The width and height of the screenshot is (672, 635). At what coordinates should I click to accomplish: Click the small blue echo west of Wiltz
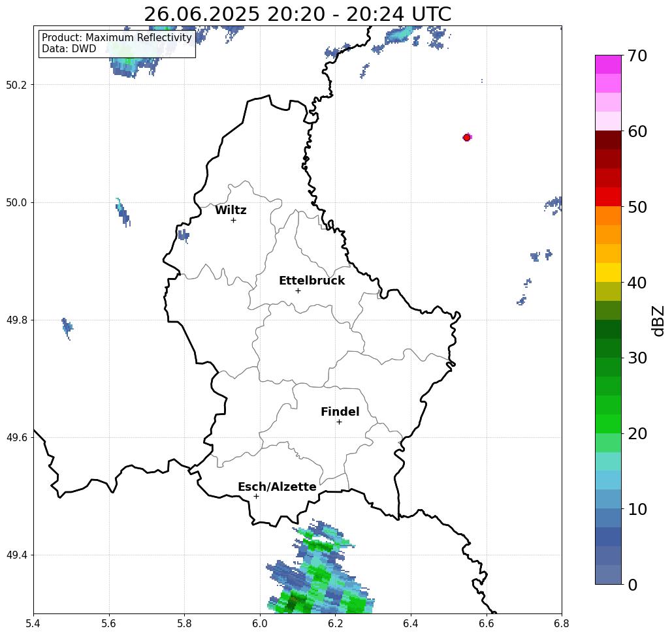pos(184,236)
